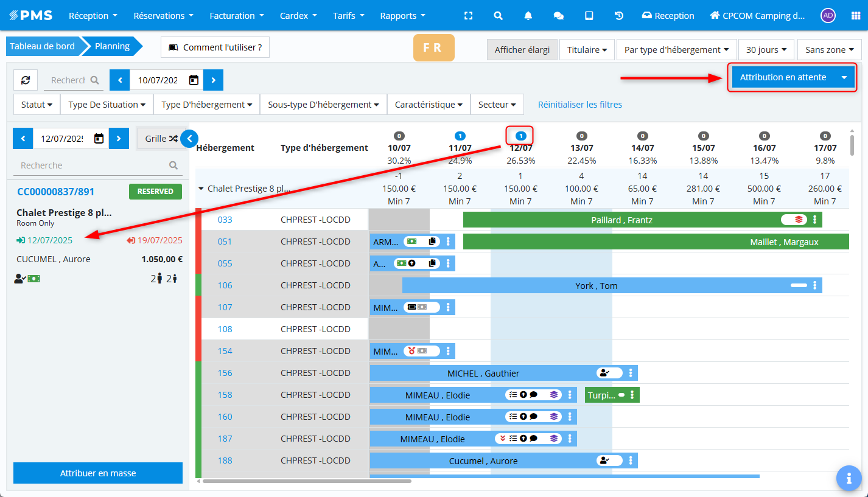Screen dimensions: 868x497
Task: Click the history clock icon
Action: 619,16
